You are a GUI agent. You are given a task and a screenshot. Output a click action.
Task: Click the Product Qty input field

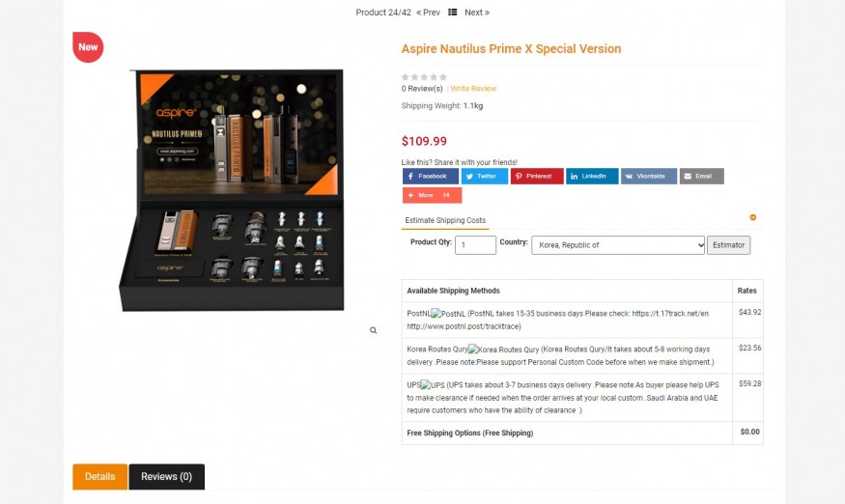click(475, 245)
